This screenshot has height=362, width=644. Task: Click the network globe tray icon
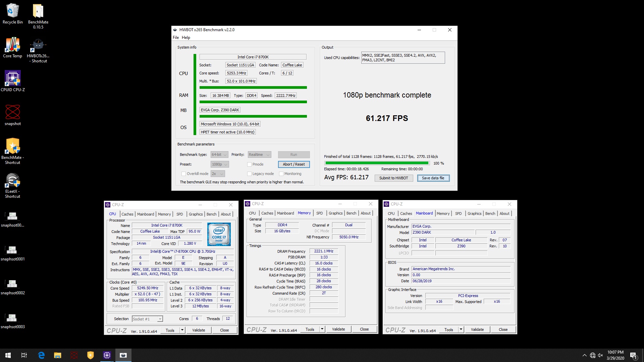point(593,355)
